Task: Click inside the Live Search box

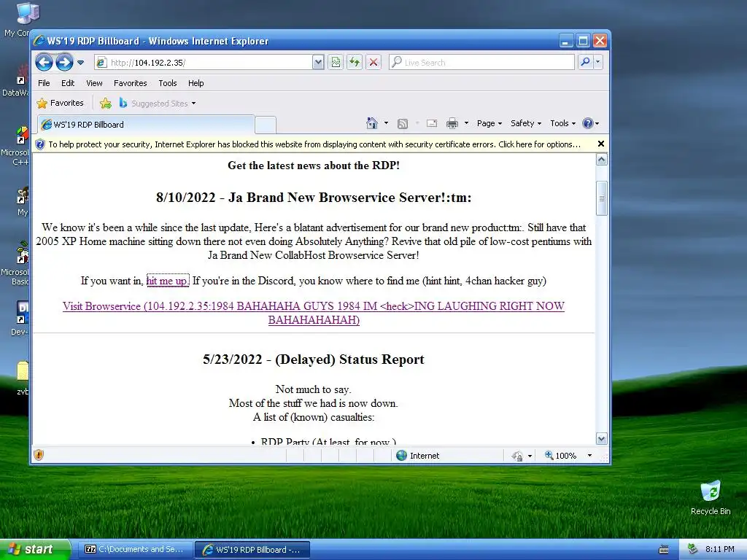Action: (x=481, y=63)
